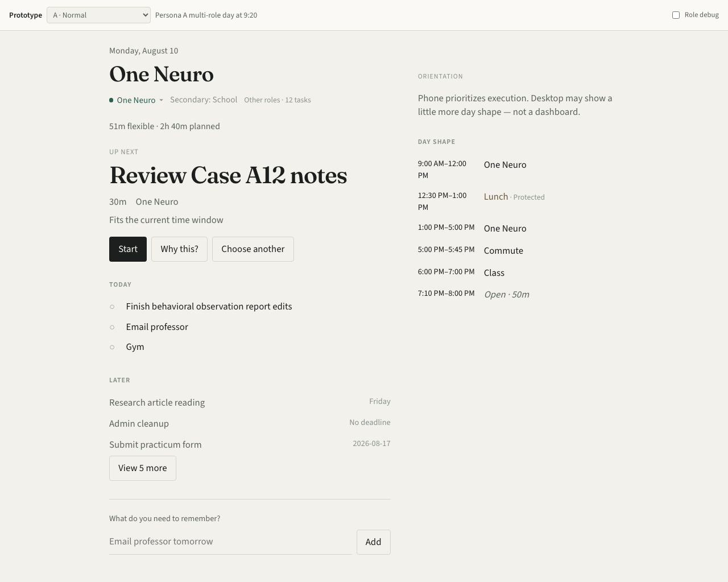The width and height of the screenshot is (728, 582).
Task: Start the Review Case A12 notes task
Action: tap(128, 249)
